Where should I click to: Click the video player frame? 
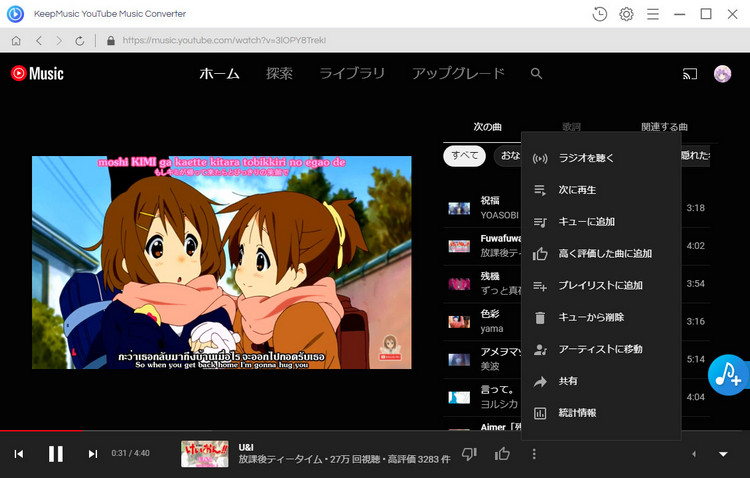point(221,262)
